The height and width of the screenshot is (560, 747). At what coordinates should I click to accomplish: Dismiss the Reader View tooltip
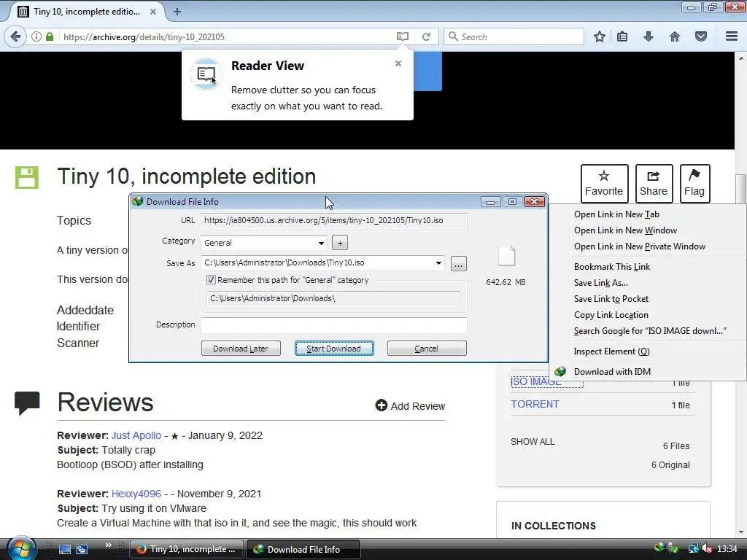click(x=398, y=63)
